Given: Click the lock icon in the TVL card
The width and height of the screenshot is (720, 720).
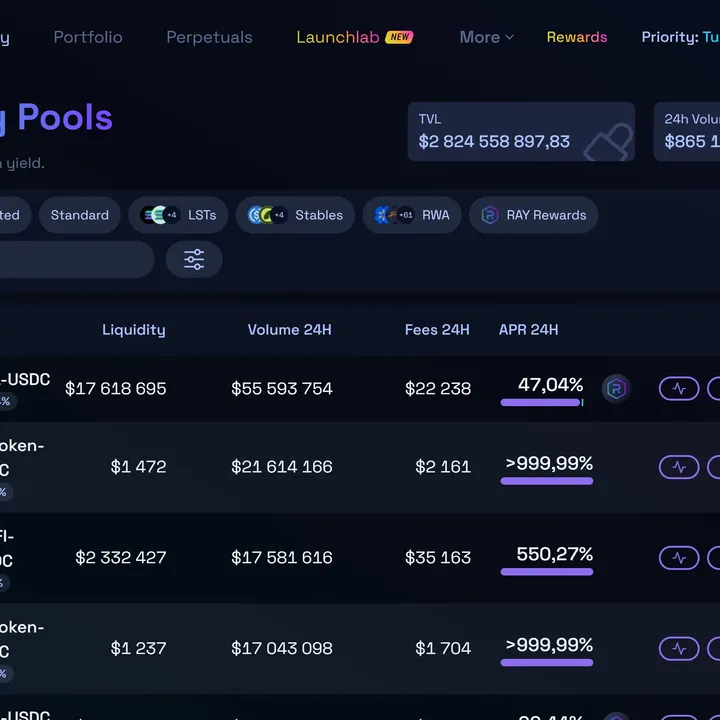Looking at the screenshot, I should pos(607,142).
